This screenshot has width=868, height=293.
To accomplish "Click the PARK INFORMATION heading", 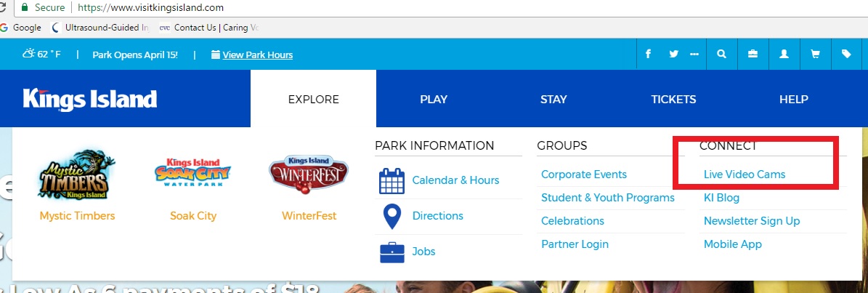I will pyautogui.click(x=434, y=145).
